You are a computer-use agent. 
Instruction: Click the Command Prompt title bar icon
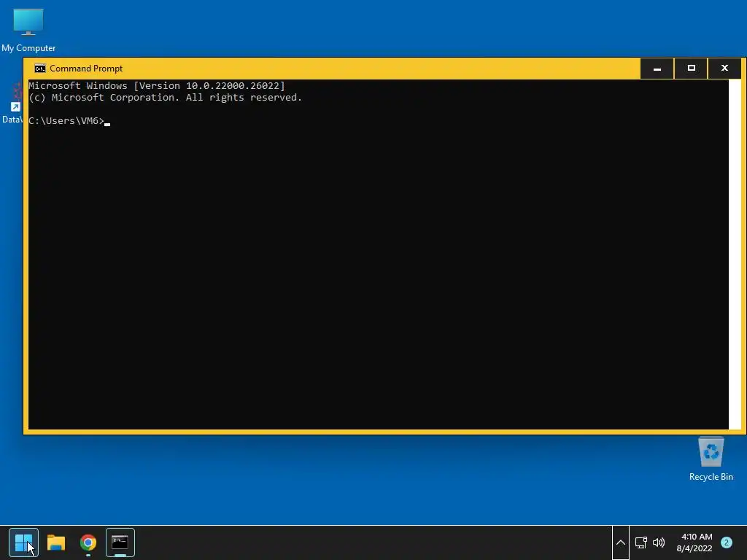click(40, 69)
